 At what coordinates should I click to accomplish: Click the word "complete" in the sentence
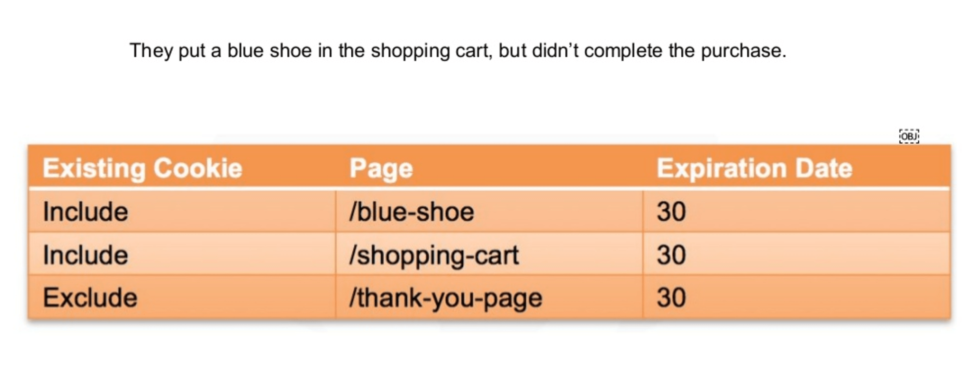coord(623,51)
